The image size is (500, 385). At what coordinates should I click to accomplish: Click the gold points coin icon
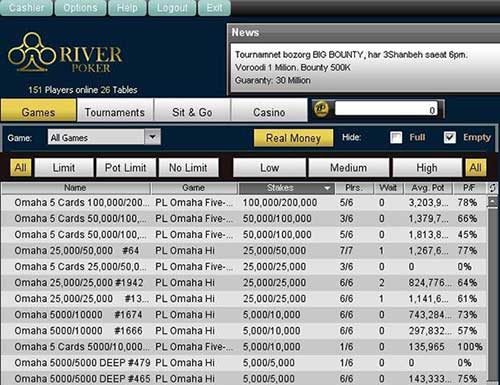321,109
